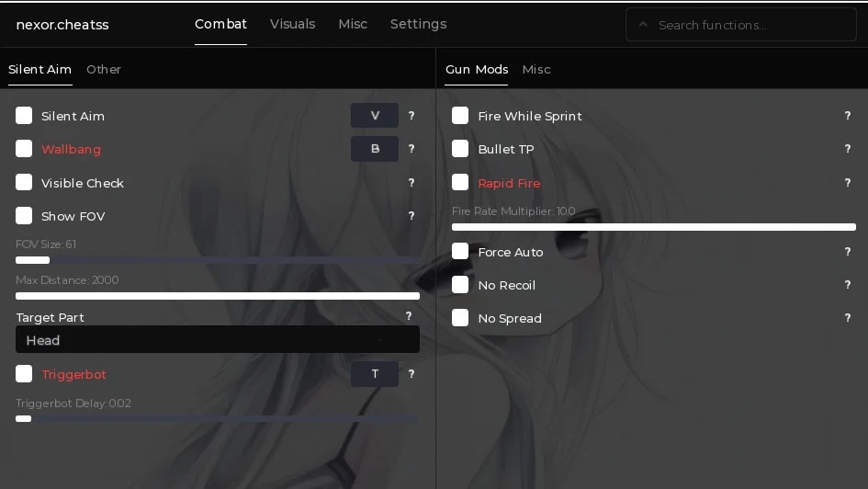Switch to the Visuals tab

292,25
